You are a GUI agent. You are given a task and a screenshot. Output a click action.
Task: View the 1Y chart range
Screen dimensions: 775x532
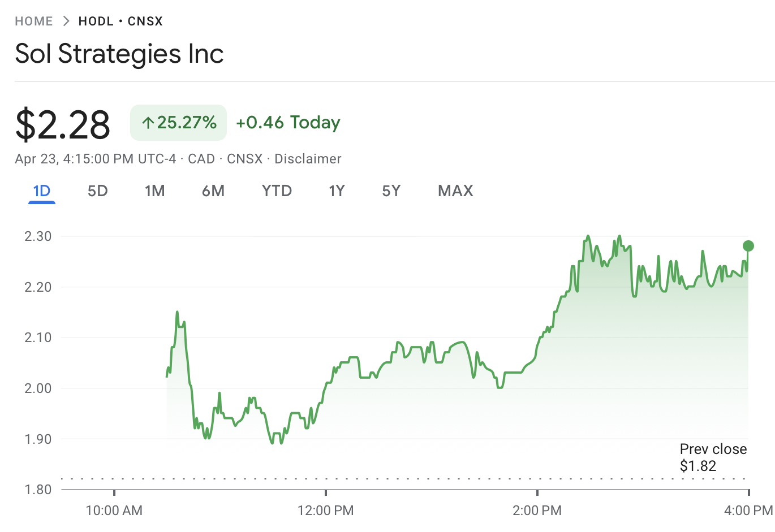coord(337,191)
